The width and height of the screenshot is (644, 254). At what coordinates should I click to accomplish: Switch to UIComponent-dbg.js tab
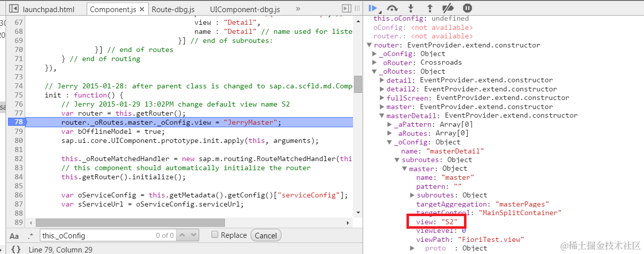[245, 9]
